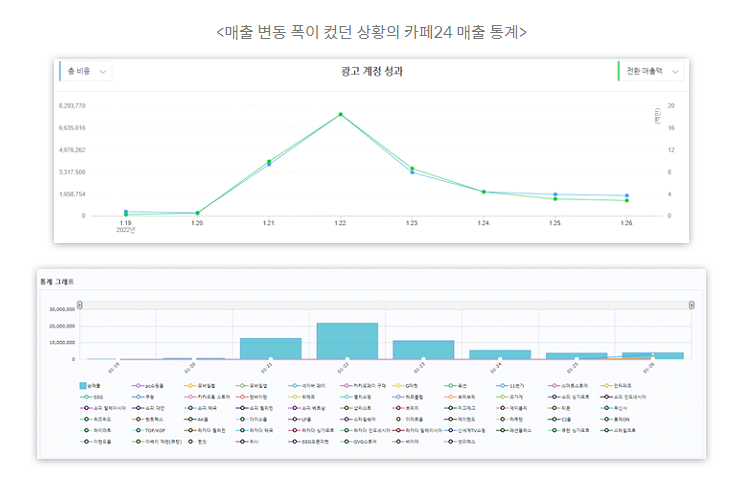Toggle the 쇼피 싱가포르 legend series
The image size is (748, 483).
[568, 397]
